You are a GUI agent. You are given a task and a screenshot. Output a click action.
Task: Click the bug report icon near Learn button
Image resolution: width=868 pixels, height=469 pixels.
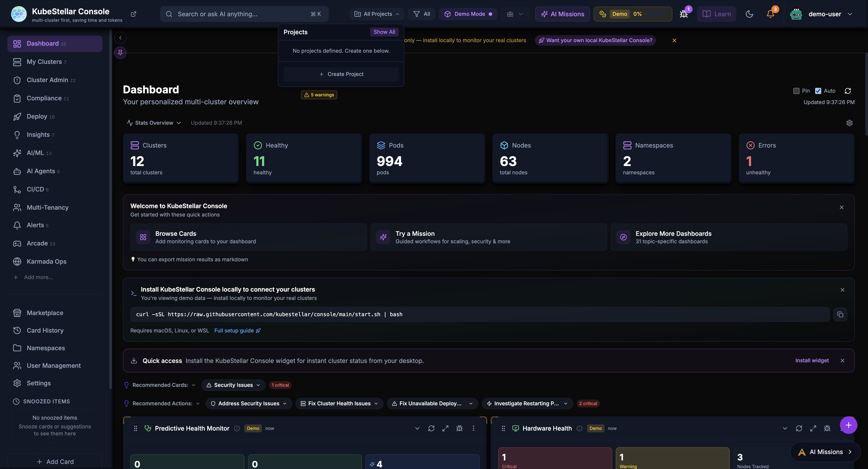(x=684, y=14)
